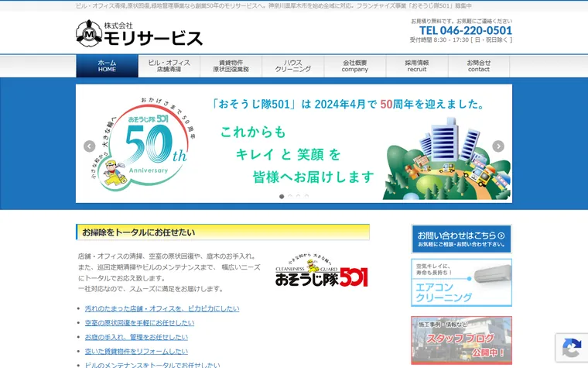The height and width of the screenshot is (368, 588).
Task: Click the reCAPTCHA badge icon
Action: coord(572,348)
